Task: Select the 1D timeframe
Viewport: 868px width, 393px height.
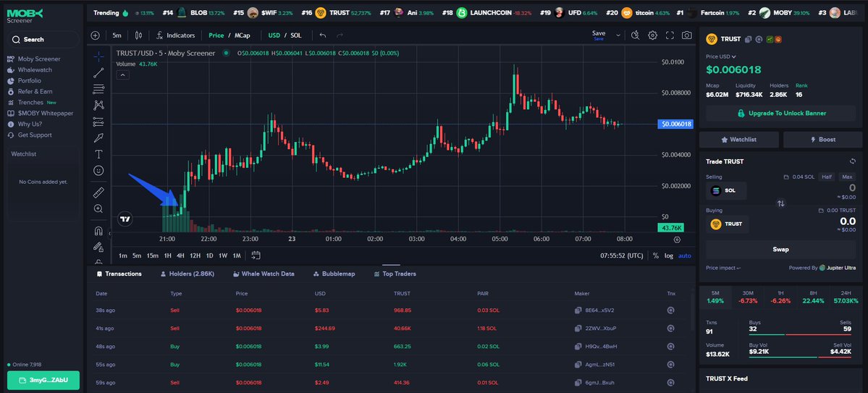Action: pyautogui.click(x=209, y=255)
